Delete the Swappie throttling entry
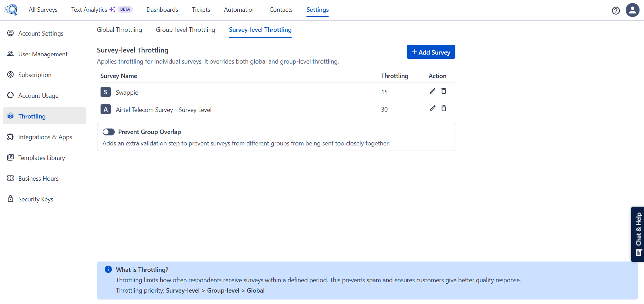 [444, 91]
